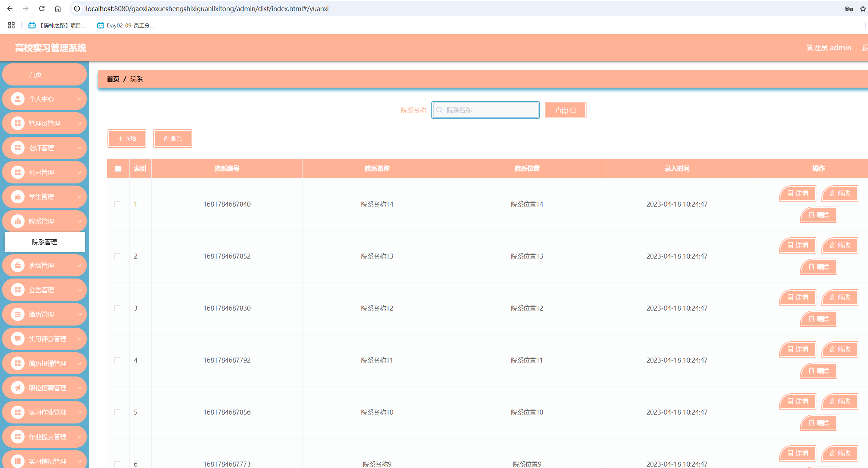Expand the 老师管理 menu chevron

click(80, 148)
